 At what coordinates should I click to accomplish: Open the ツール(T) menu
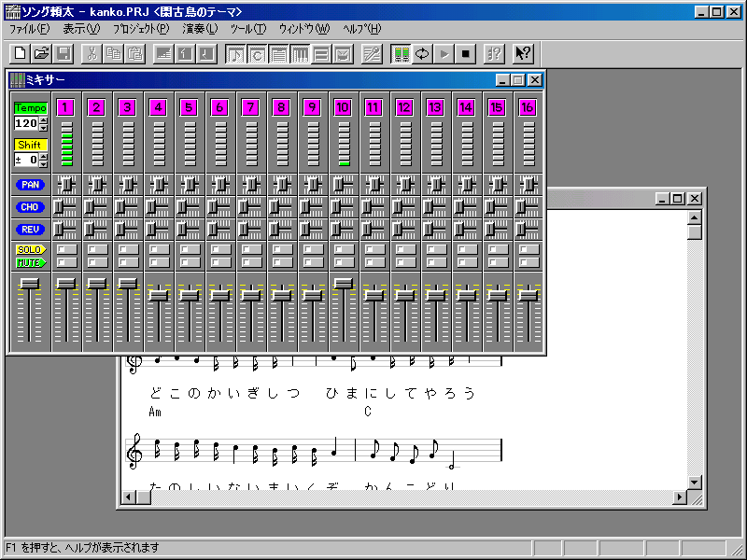[248, 29]
